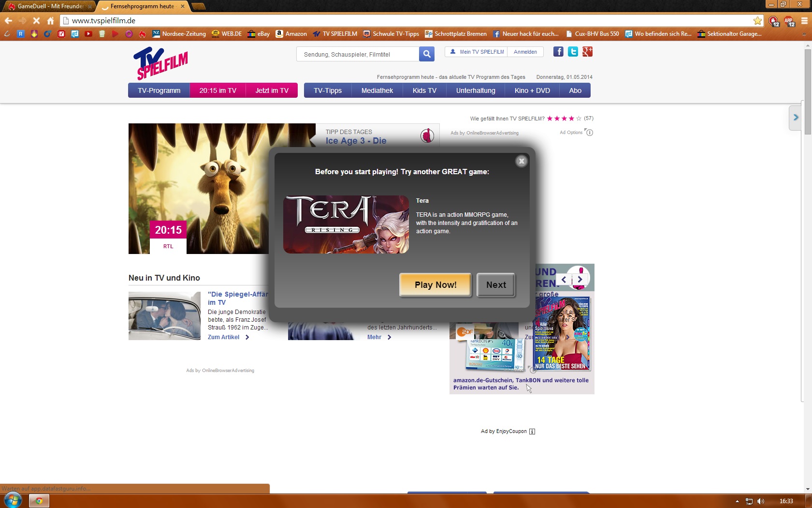Click the Anmelden link

click(x=525, y=52)
